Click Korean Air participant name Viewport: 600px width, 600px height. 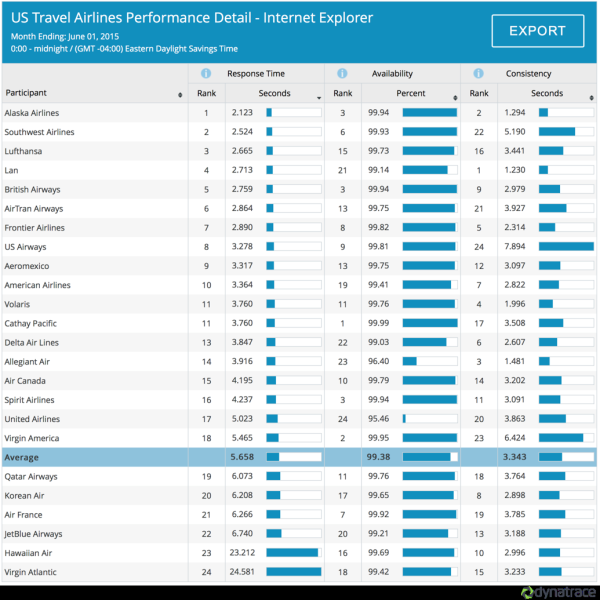click(24, 496)
